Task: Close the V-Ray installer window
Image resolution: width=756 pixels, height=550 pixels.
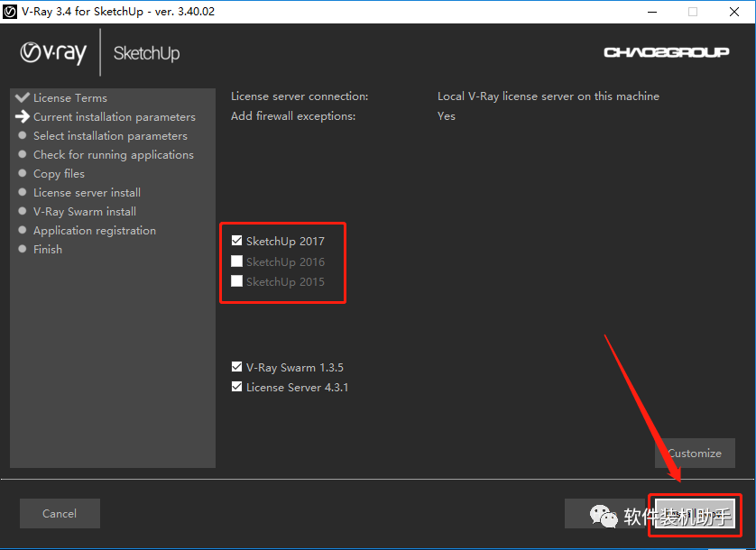Action: coord(733,12)
